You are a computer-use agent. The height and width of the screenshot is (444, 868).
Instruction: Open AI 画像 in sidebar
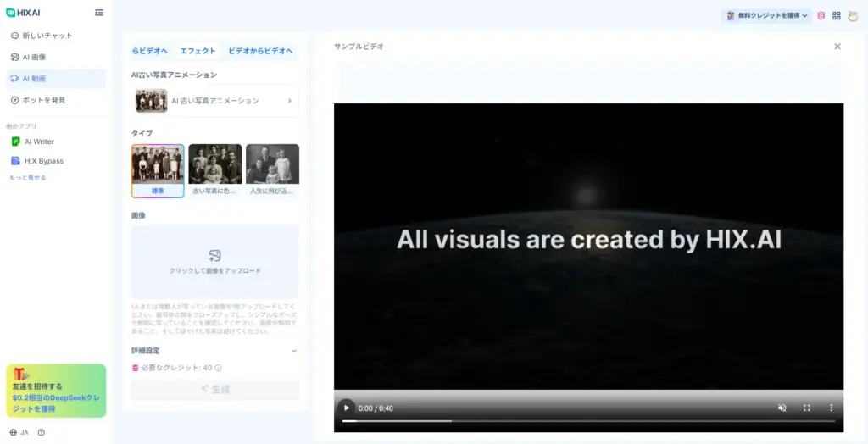pyautogui.click(x=55, y=57)
